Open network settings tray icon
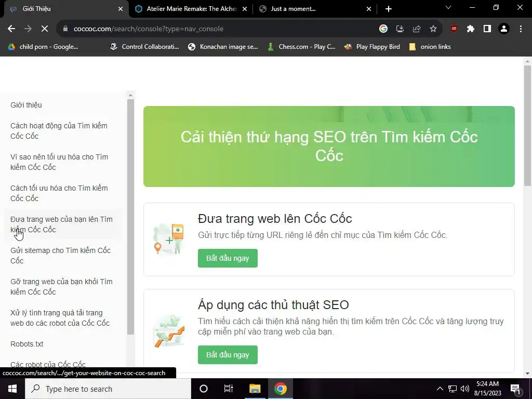The height and width of the screenshot is (399, 532). point(453,389)
